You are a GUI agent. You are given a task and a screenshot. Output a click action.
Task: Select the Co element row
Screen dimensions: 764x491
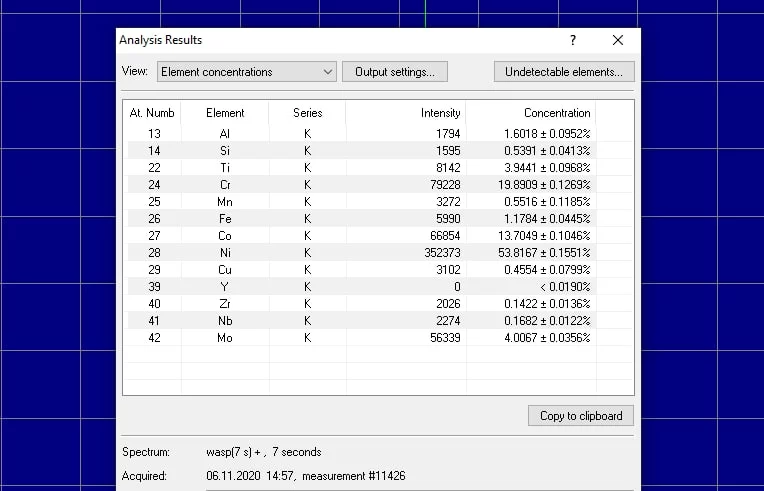[x=225, y=235]
